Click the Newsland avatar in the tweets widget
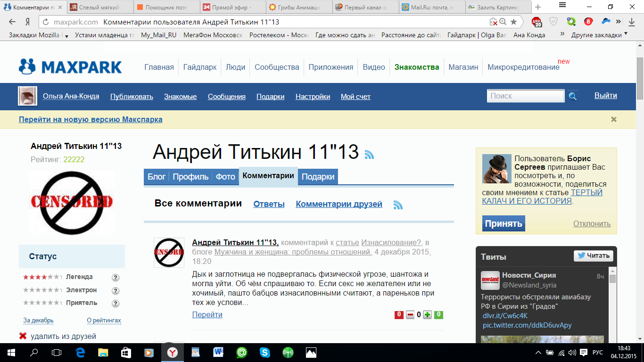644x362 pixels. [490, 280]
